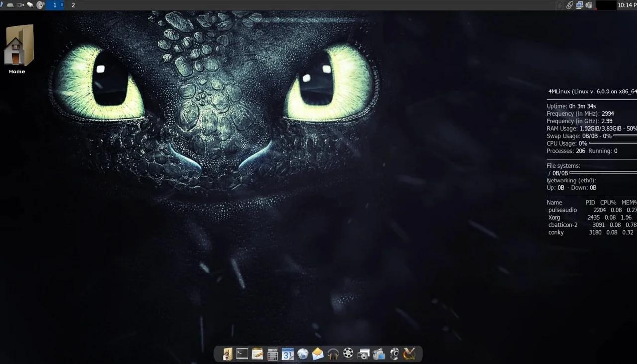Open the camcorder video icon in dock
This screenshot has width=637, height=364.
click(x=379, y=354)
